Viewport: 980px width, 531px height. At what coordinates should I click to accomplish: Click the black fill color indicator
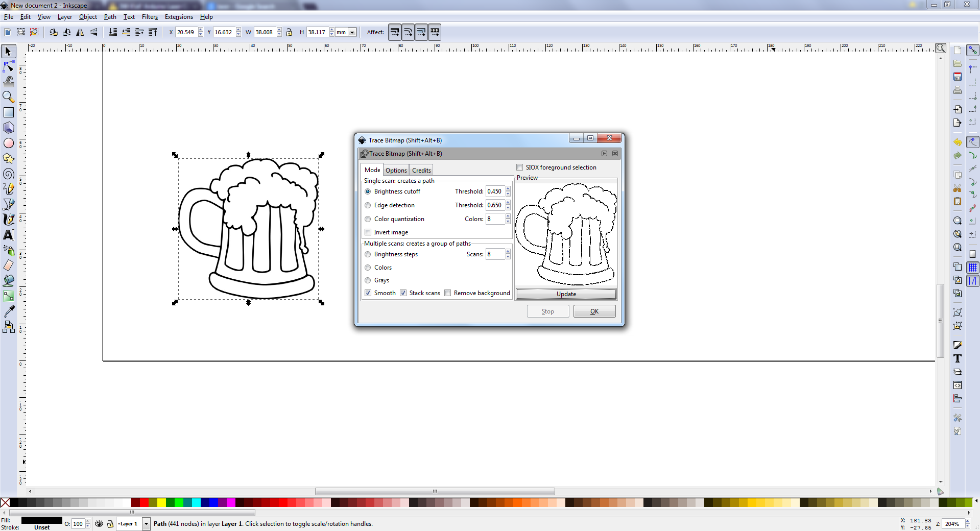point(41,521)
